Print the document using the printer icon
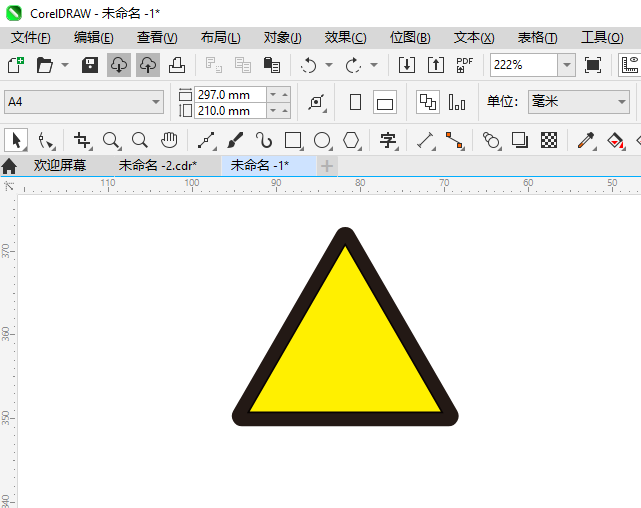 pyautogui.click(x=177, y=65)
